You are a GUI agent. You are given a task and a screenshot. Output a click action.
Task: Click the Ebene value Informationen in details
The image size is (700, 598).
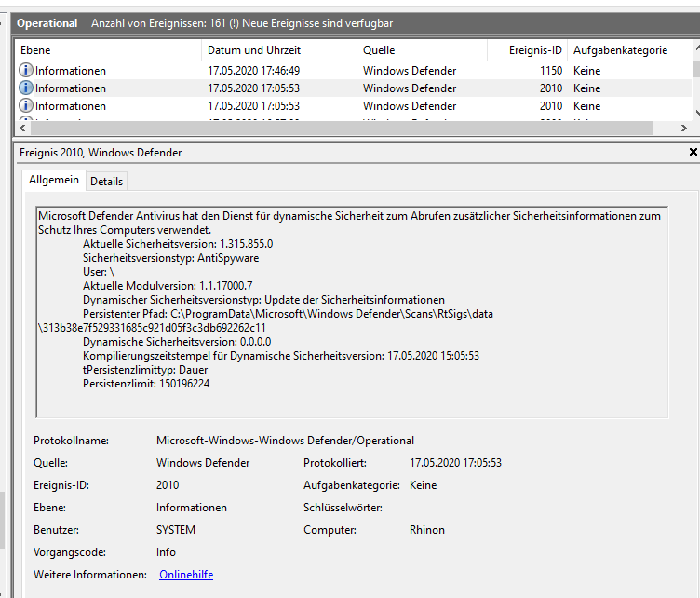(x=192, y=508)
